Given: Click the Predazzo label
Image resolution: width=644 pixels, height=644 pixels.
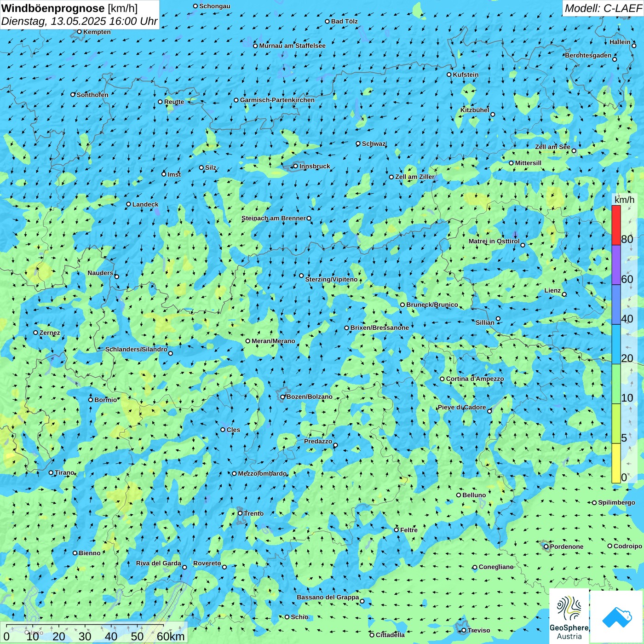Looking at the screenshot, I should pyautogui.click(x=318, y=441).
